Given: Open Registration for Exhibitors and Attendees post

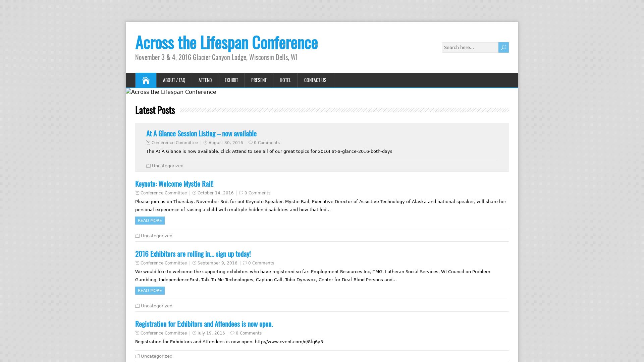Looking at the screenshot, I should click(204, 324).
